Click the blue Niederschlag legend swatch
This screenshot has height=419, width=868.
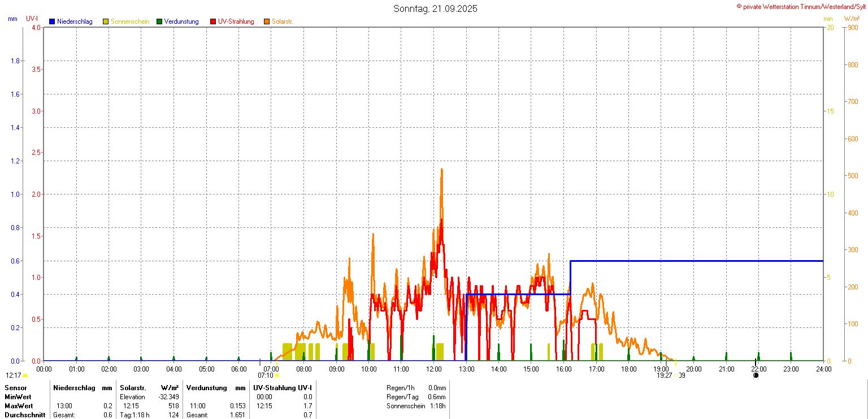point(52,21)
